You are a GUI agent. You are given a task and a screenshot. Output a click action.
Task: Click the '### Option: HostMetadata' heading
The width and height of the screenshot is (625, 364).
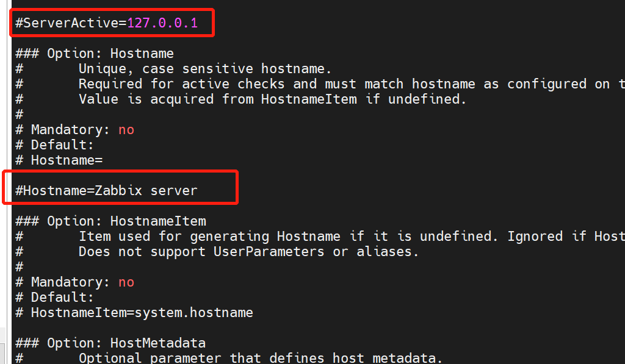point(110,343)
